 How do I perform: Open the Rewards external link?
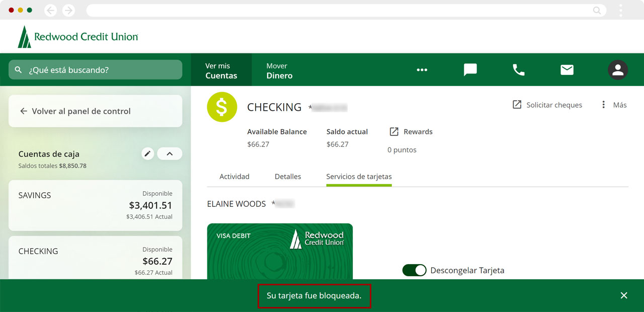pyautogui.click(x=411, y=132)
